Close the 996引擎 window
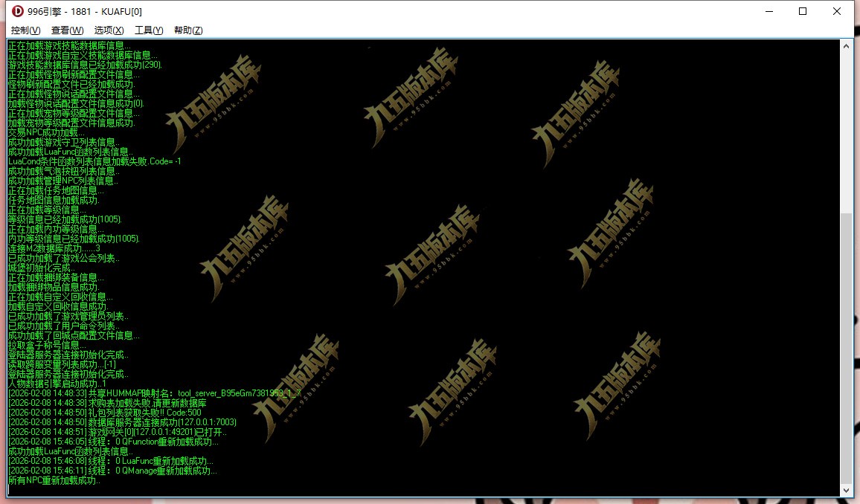 pos(837,11)
